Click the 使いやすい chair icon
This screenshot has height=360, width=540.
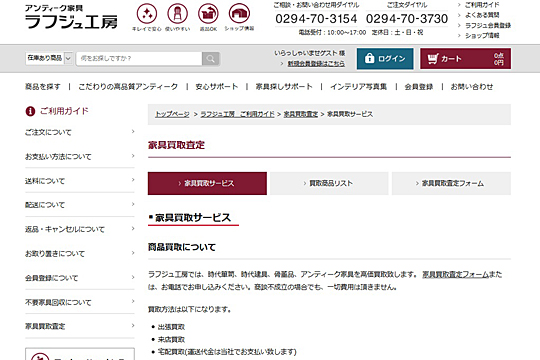coord(177,14)
